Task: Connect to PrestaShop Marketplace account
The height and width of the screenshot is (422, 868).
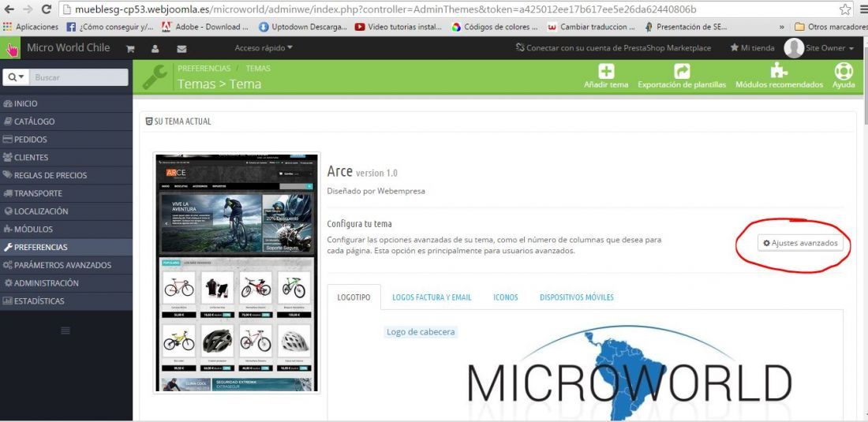Action: tap(613, 48)
